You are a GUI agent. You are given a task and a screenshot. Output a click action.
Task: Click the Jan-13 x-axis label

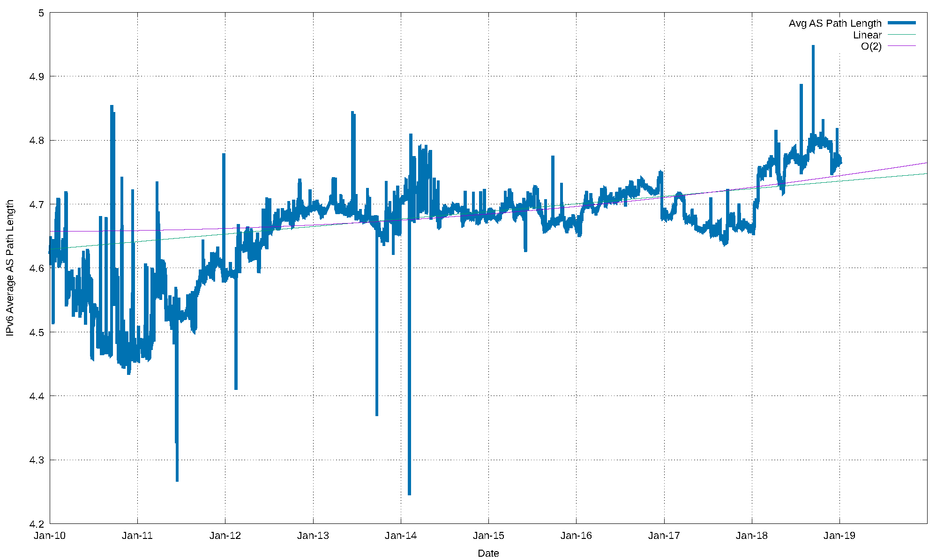[313, 536]
